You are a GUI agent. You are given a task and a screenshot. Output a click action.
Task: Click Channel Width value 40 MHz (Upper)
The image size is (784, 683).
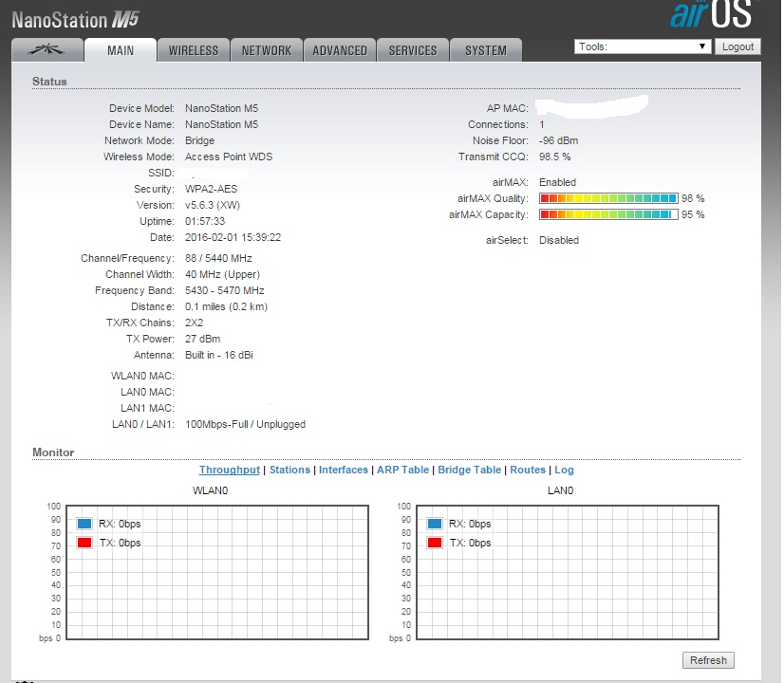click(222, 274)
